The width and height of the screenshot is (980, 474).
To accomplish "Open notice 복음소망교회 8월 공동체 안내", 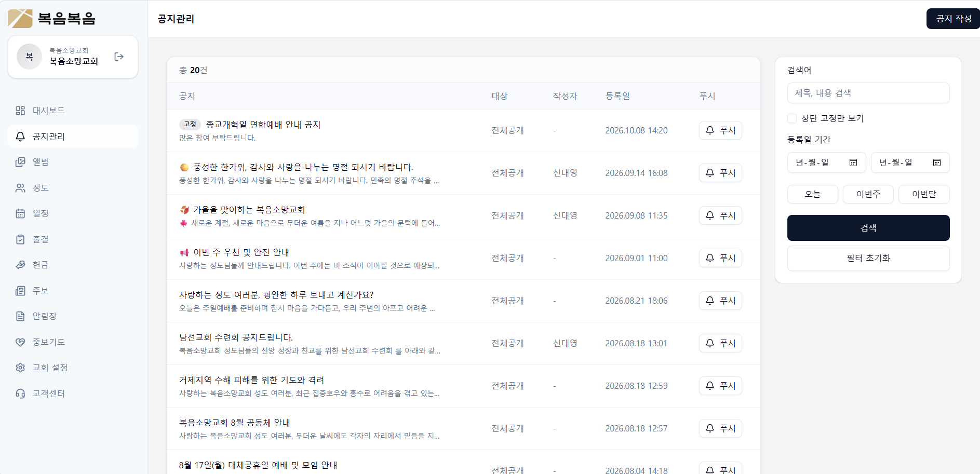I will click(235, 423).
